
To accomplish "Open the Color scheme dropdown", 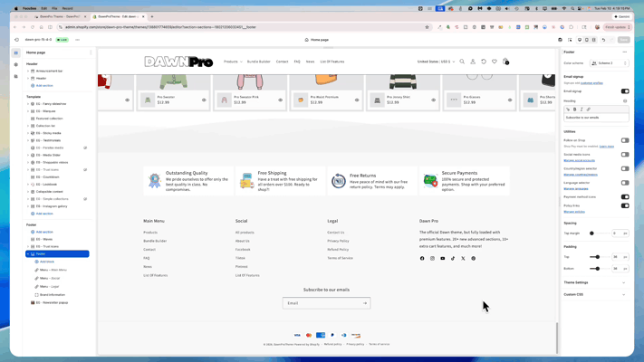I will click(x=609, y=63).
